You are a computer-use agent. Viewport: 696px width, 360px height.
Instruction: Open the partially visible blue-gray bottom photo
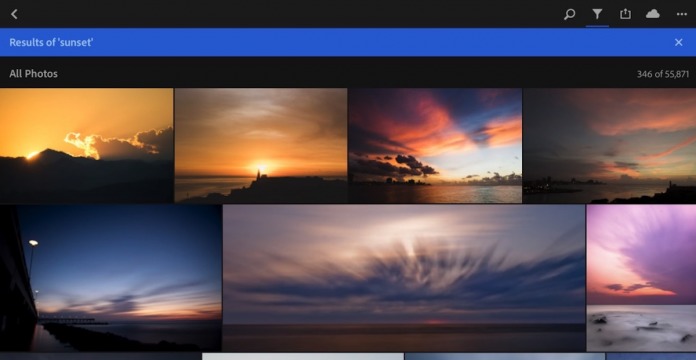[505, 356]
